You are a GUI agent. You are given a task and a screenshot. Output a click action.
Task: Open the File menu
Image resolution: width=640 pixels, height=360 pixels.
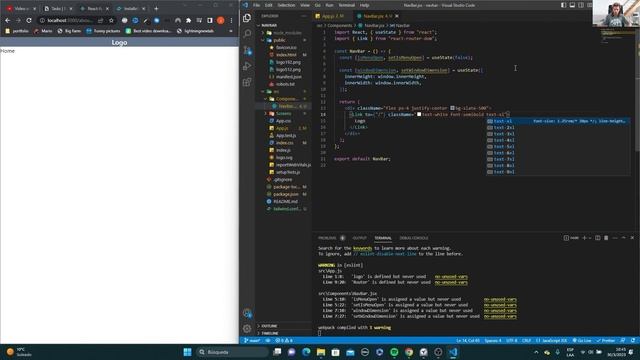pyautogui.click(x=256, y=5)
